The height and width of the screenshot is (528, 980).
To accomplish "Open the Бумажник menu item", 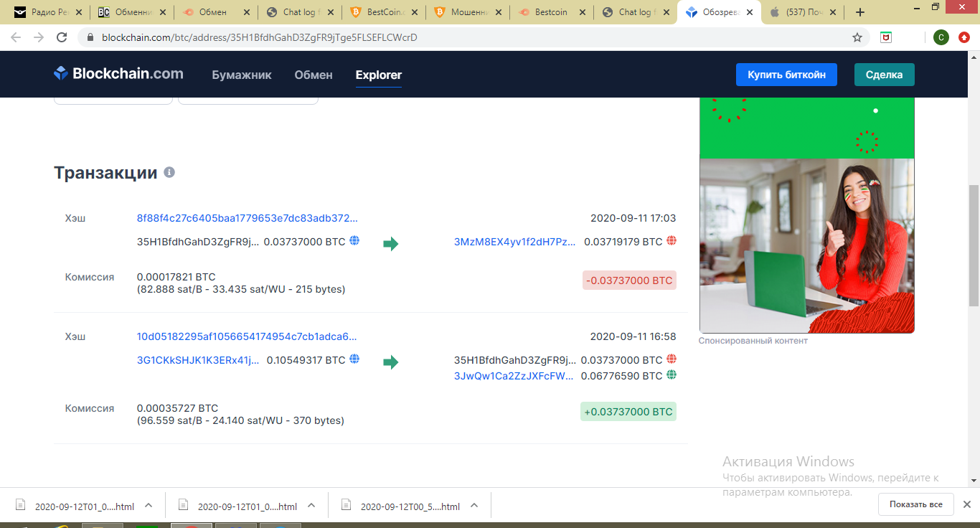I will 242,75.
